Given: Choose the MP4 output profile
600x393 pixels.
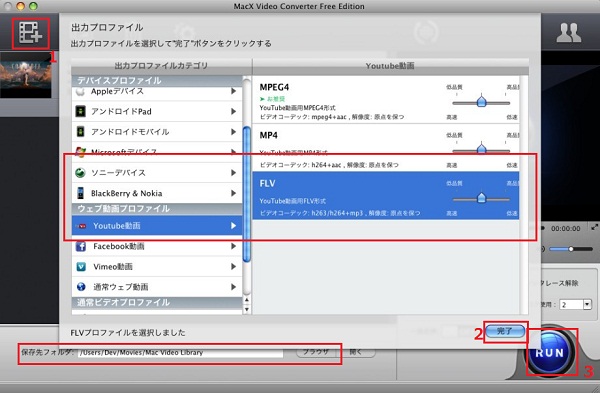Looking at the screenshot, I should point(386,148).
